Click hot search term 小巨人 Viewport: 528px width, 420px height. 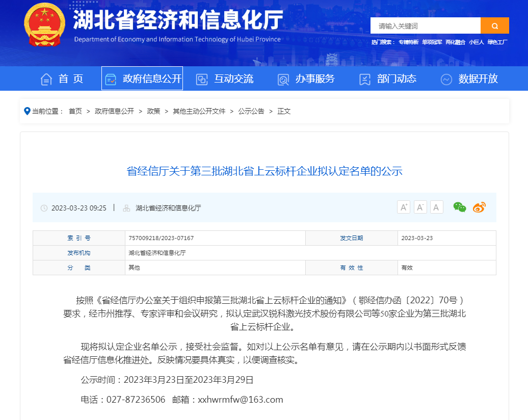click(477, 42)
